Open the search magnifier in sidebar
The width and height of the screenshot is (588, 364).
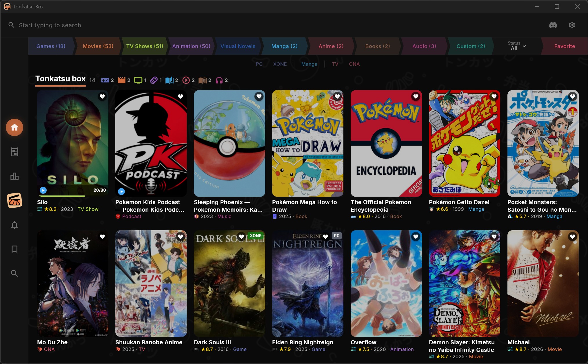14,273
